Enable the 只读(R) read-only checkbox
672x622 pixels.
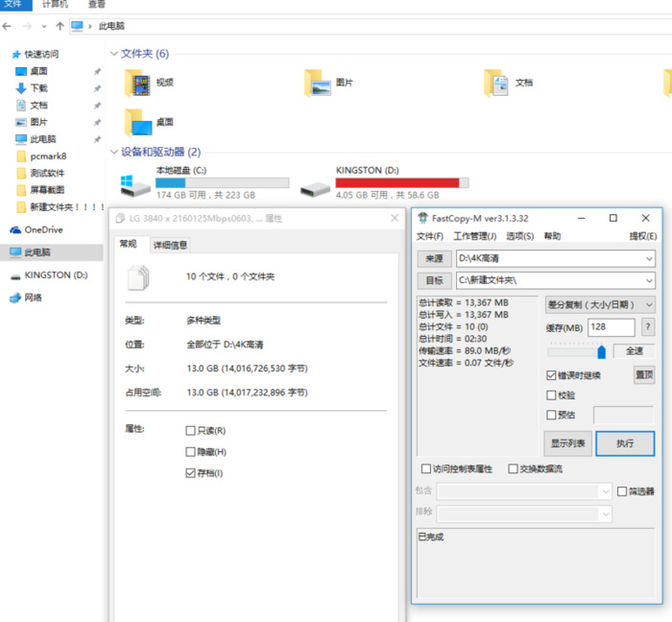190,431
